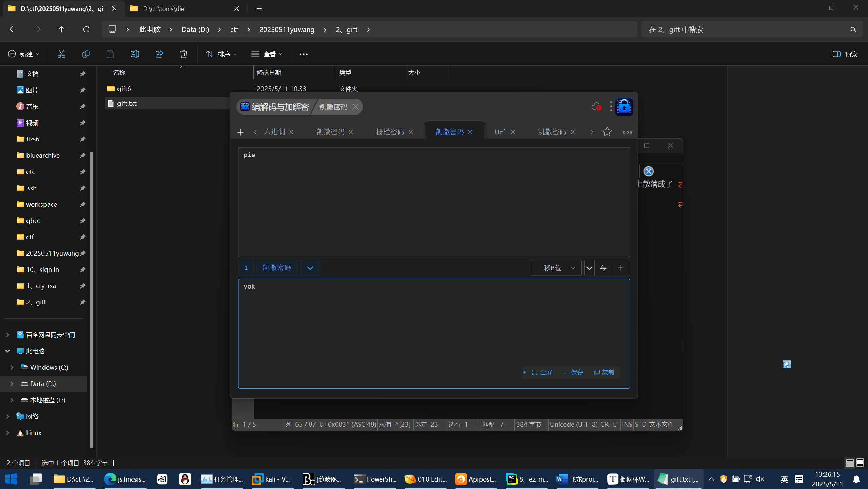Click inside the input field containing pie
This screenshot has width=868, height=489.
434,202
